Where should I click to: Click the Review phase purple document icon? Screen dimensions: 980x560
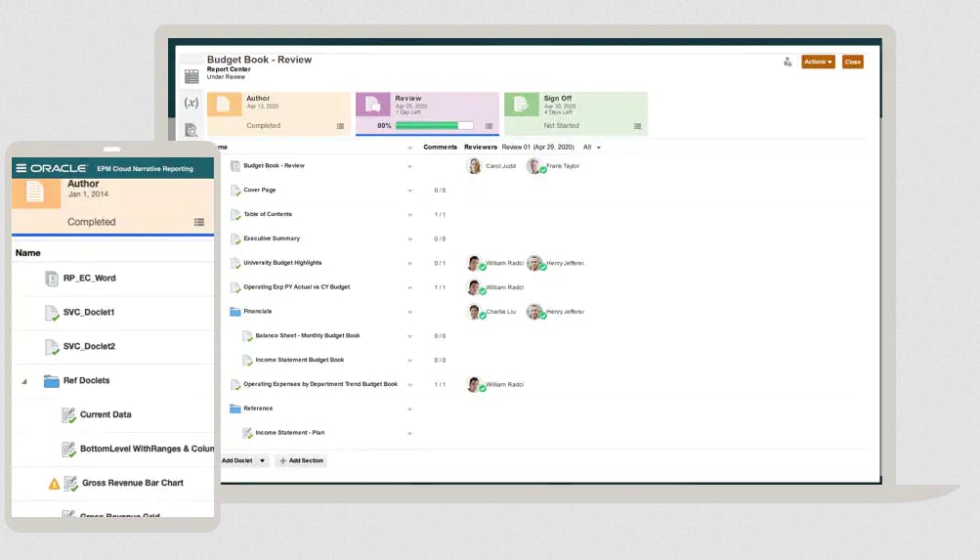point(373,105)
